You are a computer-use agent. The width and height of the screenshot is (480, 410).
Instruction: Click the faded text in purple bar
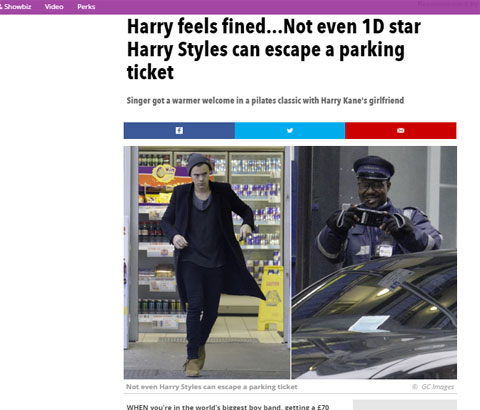tap(448, 4)
